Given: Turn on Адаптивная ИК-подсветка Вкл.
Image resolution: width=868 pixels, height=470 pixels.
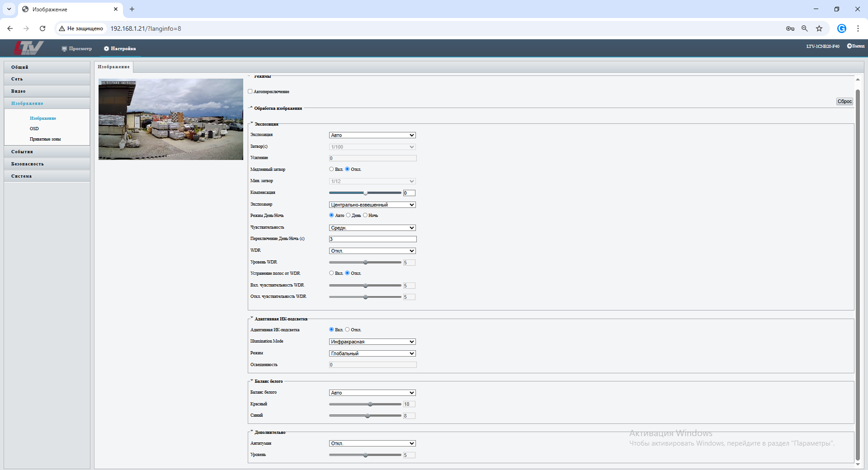Looking at the screenshot, I should click(x=331, y=329).
